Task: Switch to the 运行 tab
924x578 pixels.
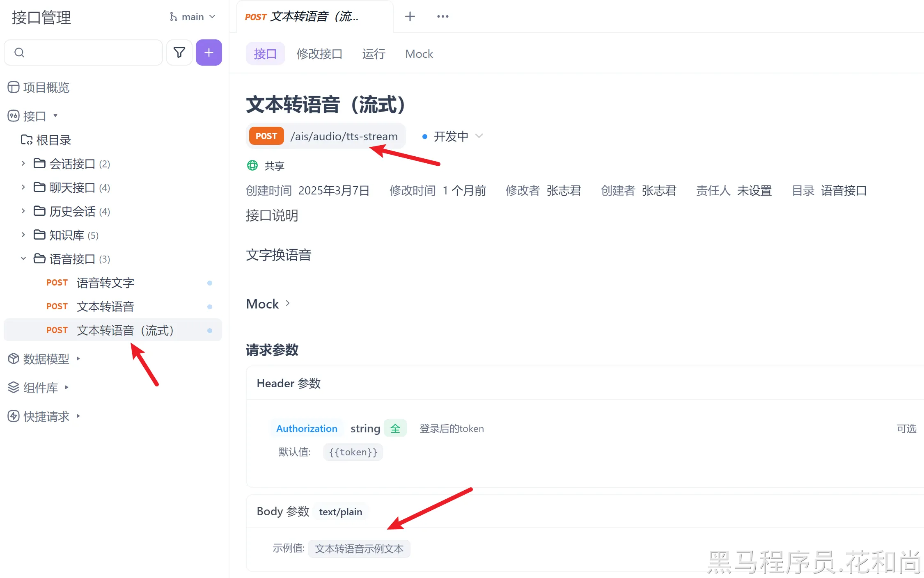Action: click(374, 54)
